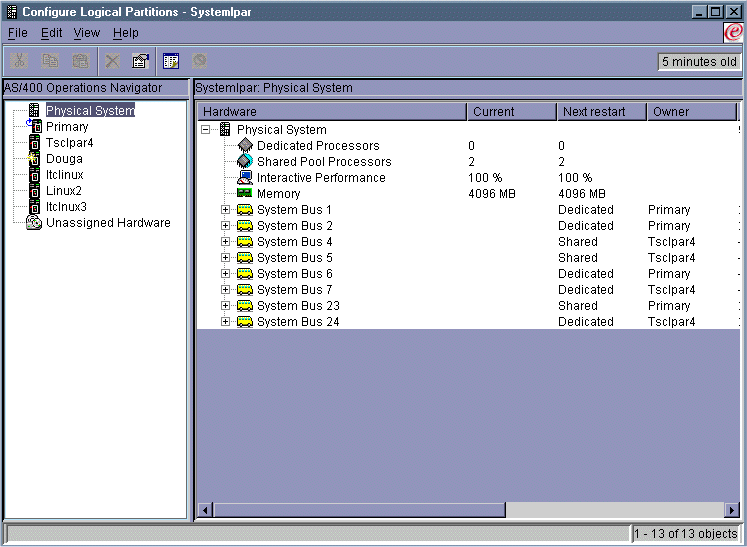747x547 pixels.
Task: Click the '5 minutes old' refresh indicator
Action: pos(699,61)
